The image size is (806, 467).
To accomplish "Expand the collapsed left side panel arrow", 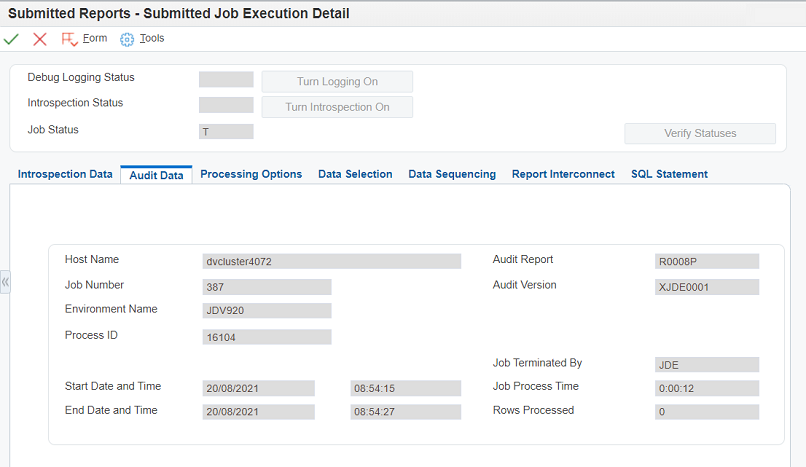I will [x=5, y=283].
